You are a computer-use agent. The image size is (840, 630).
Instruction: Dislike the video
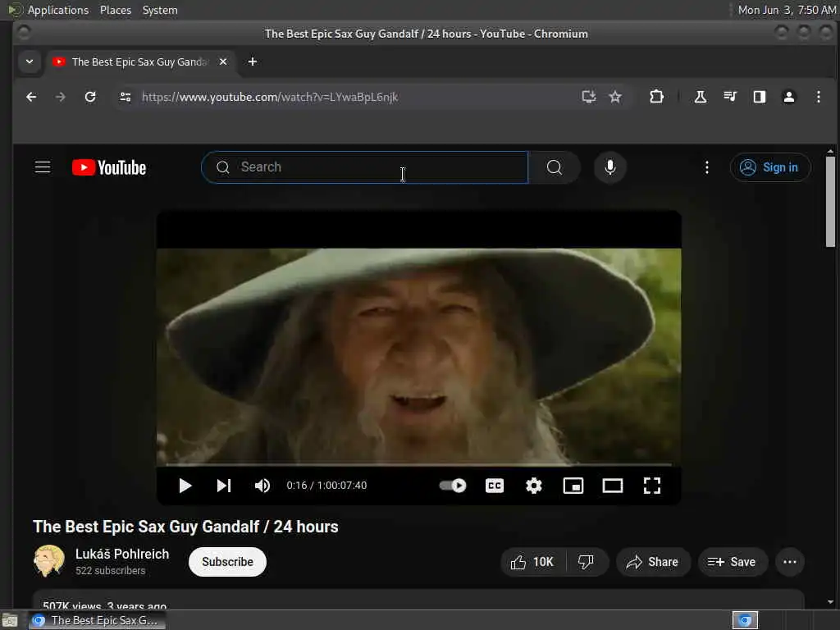587,562
